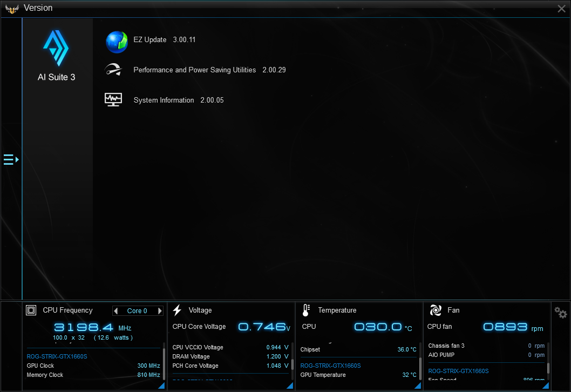Click the 030.0 °C CPU temperature readout

tap(383, 327)
